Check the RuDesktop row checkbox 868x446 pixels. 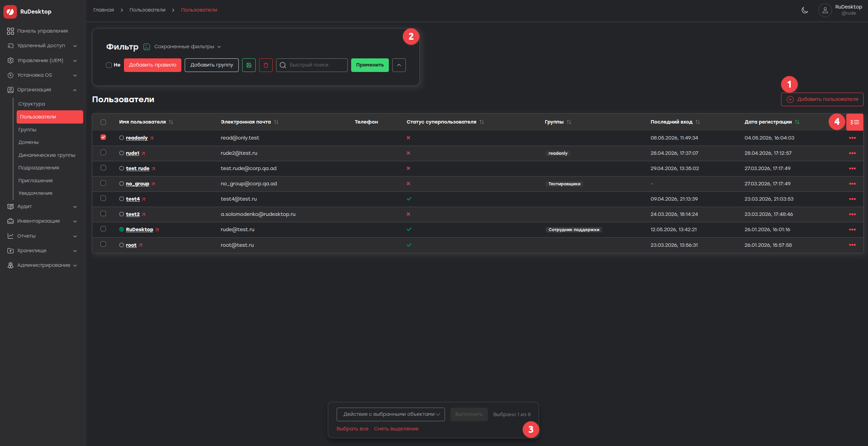click(x=103, y=229)
